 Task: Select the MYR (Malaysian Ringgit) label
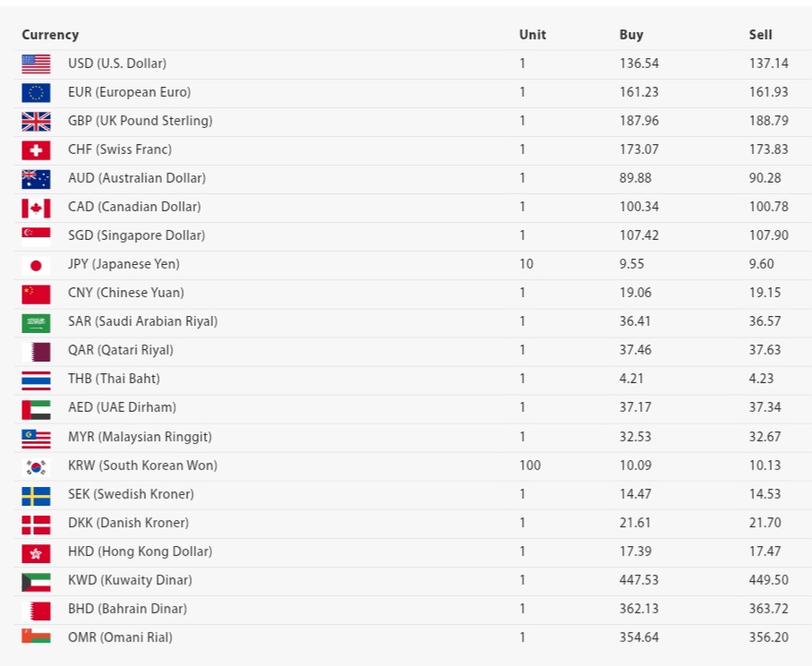pos(139,437)
